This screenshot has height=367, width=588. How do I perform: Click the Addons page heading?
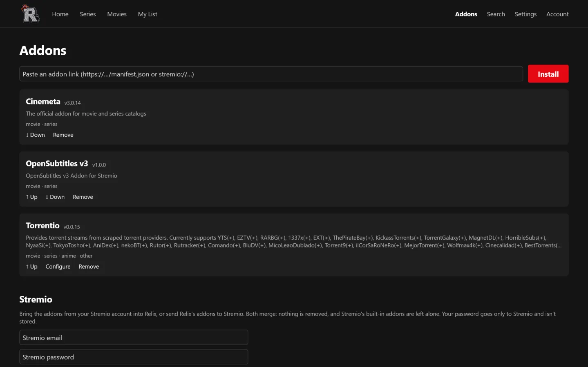tap(43, 51)
